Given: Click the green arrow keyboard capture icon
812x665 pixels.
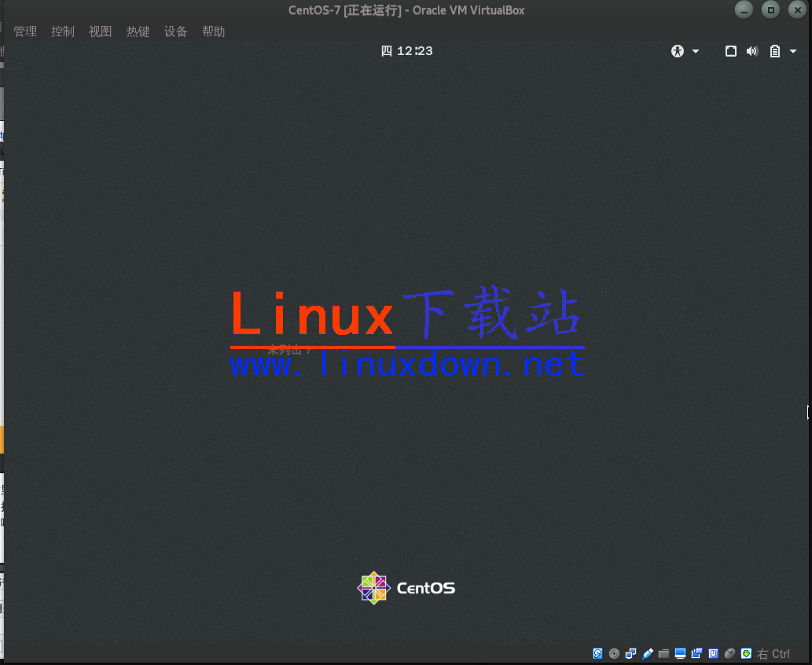Looking at the screenshot, I should pos(746,654).
